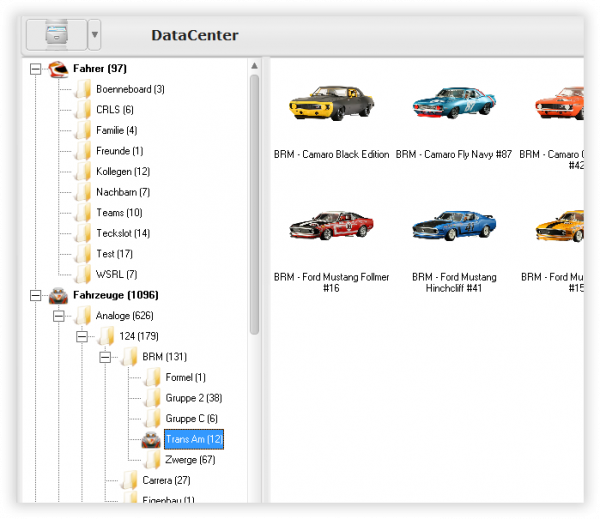The image size is (600, 519).
Task: Collapse the Fahrzeuge (1096) tree node
Action: pyautogui.click(x=36, y=295)
